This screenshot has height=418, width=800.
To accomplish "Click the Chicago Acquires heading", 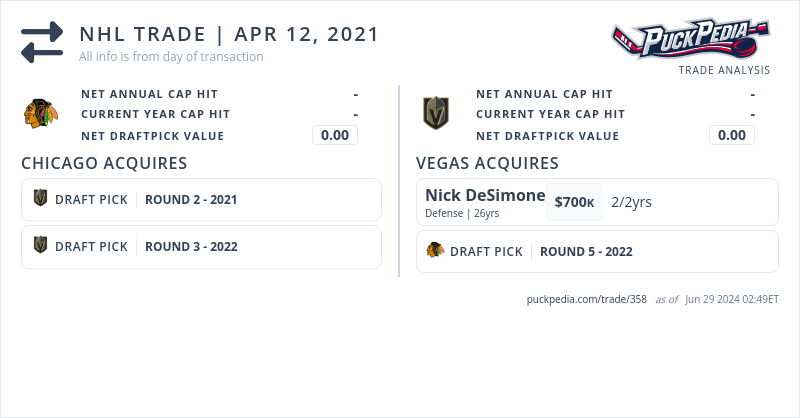I will point(104,163).
